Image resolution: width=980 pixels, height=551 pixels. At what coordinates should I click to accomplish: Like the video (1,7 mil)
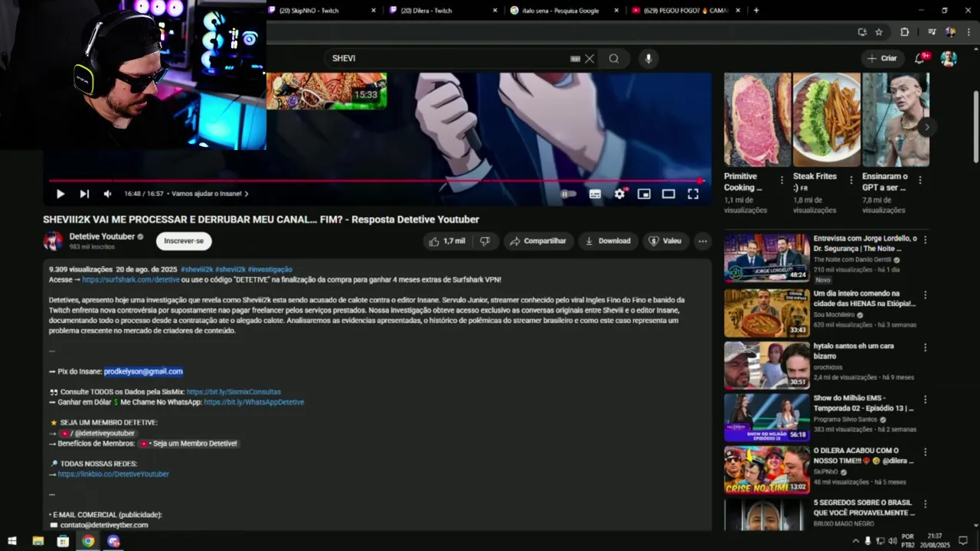point(447,241)
